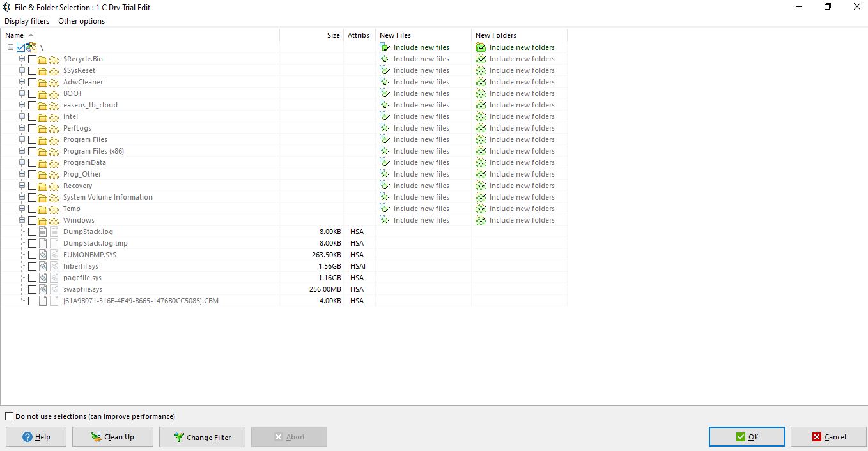Click Include new folders icon in System Volume Information row
The height and width of the screenshot is (451, 868).
pyautogui.click(x=481, y=197)
